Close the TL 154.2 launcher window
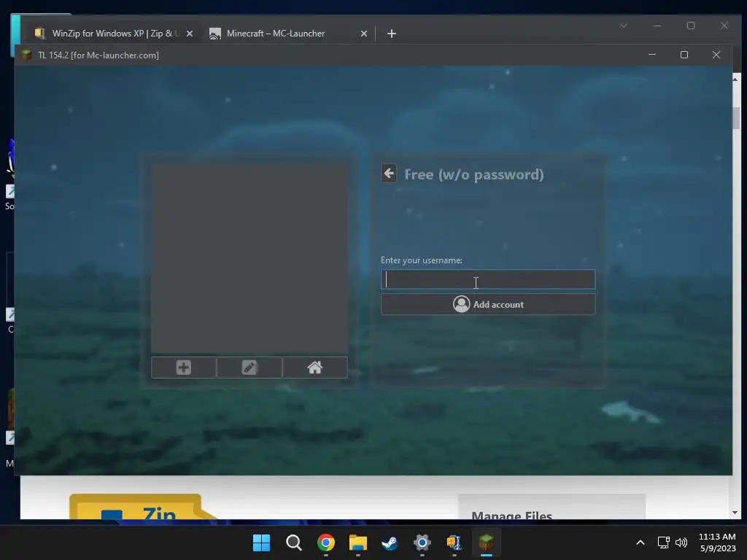This screenshot has width=747, height=560. 716,55
